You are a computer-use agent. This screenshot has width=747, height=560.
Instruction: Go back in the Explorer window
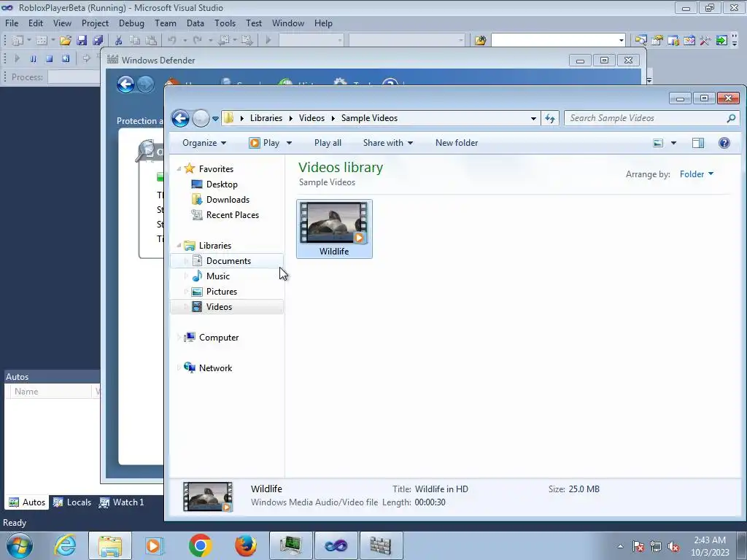[181, 118]
